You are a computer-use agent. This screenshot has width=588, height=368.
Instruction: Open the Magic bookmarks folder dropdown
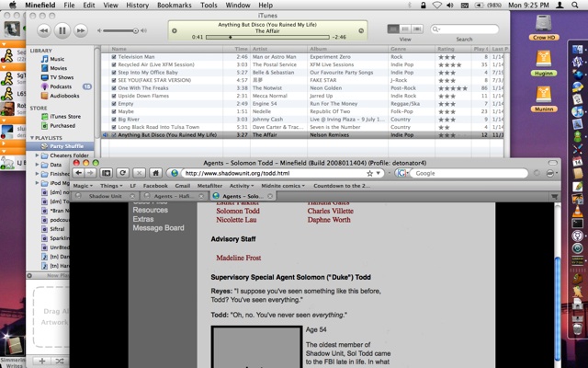83,186
